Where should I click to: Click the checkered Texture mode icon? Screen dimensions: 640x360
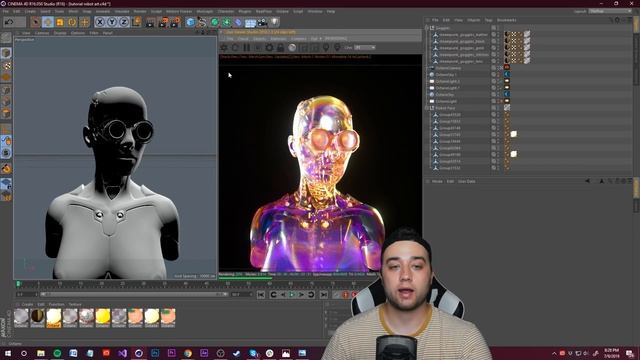tap(6, 65)
